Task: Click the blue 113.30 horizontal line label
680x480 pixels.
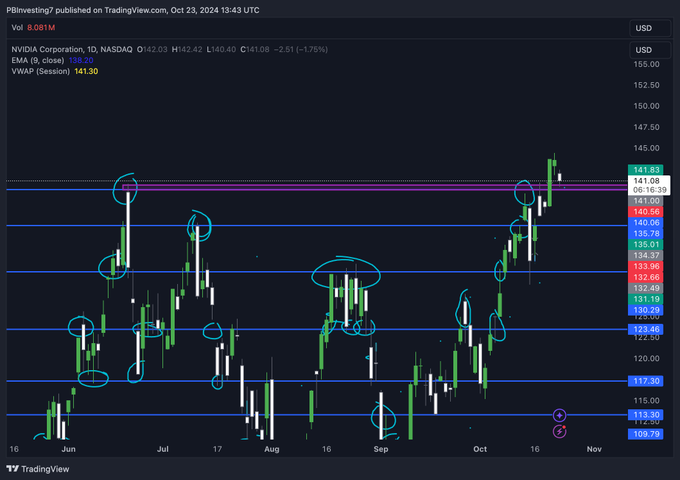Action: click(x=645, y=415)
